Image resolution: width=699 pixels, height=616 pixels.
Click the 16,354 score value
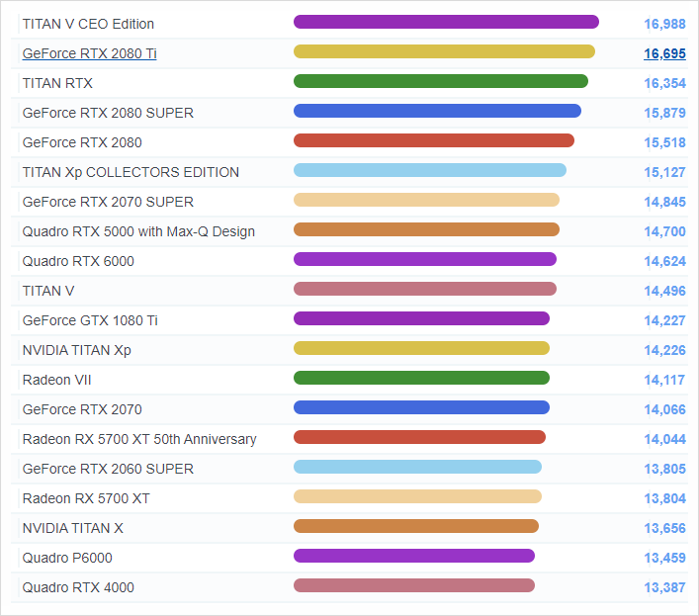click(664, 83)
